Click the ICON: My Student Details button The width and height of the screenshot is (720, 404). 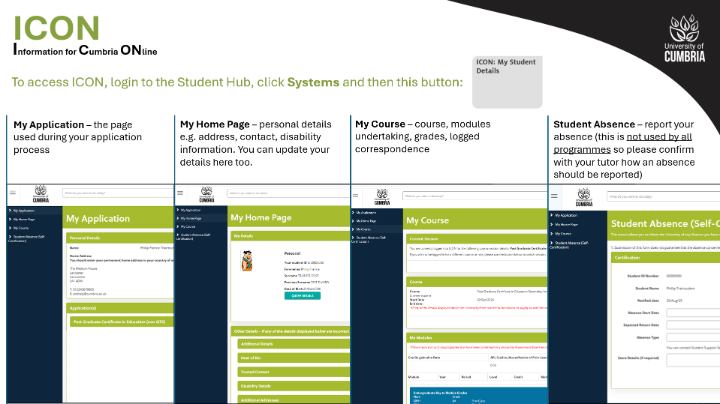pos(507,82)
